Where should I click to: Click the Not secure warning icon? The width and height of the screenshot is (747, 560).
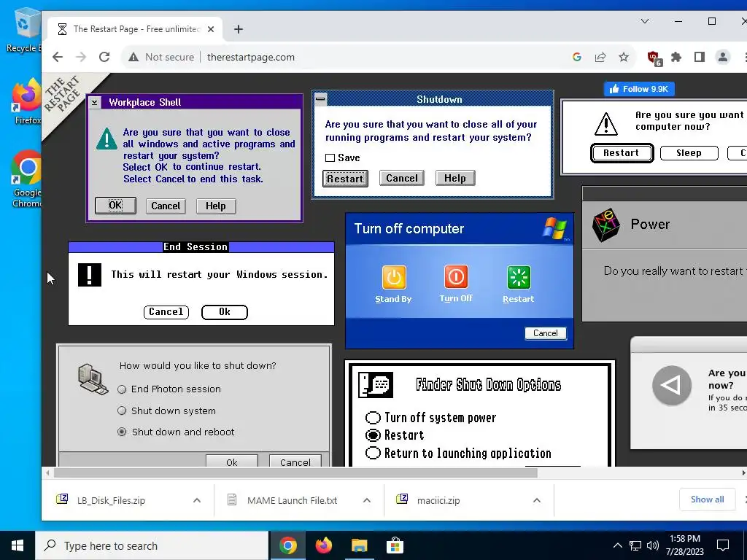(133, 57)
